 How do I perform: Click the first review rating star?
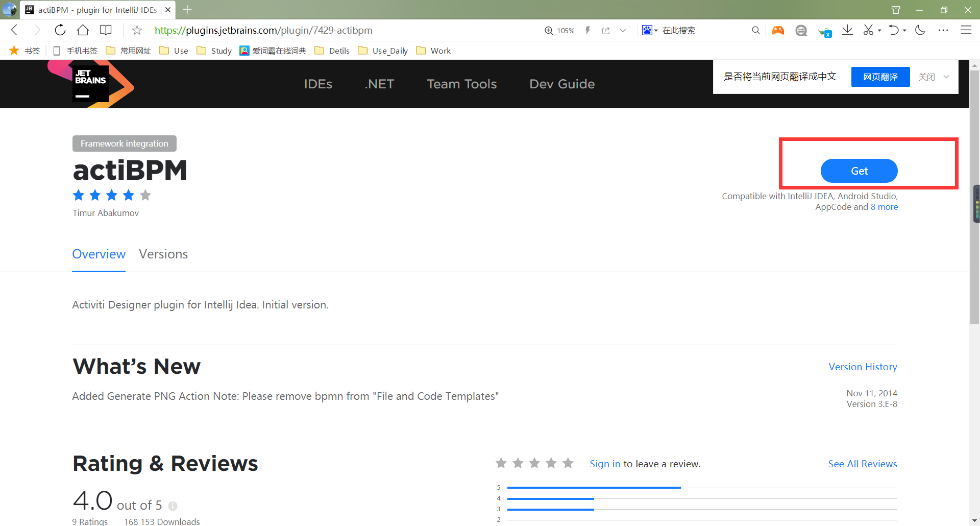coord(501,463)
